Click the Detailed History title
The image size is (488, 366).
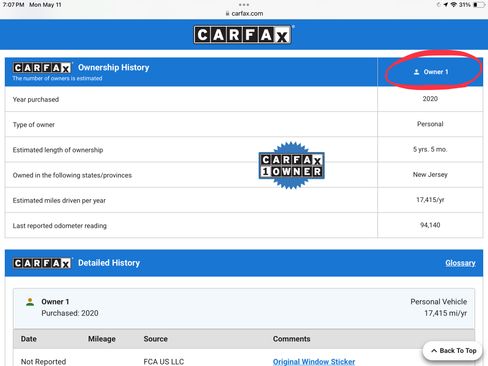pyautogui.click(x=109, y=263)
